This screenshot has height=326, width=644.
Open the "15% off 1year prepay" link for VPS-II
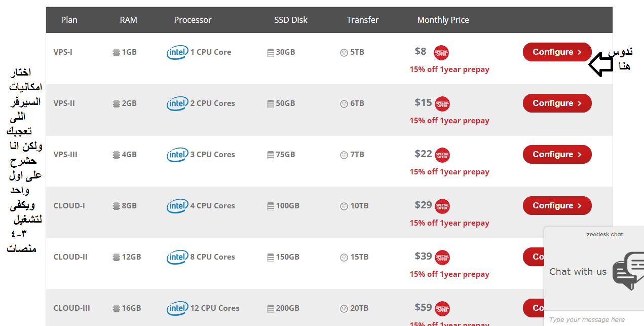[449, 121]
